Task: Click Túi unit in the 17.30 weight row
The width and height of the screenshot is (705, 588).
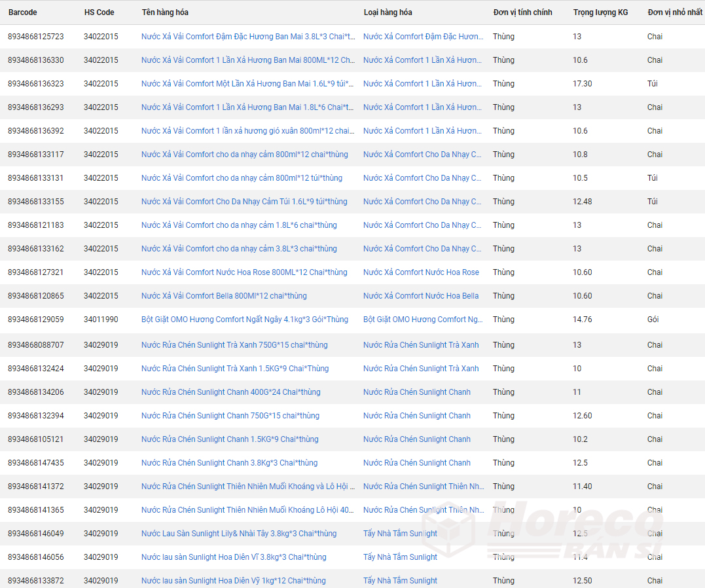Action: 653,84
